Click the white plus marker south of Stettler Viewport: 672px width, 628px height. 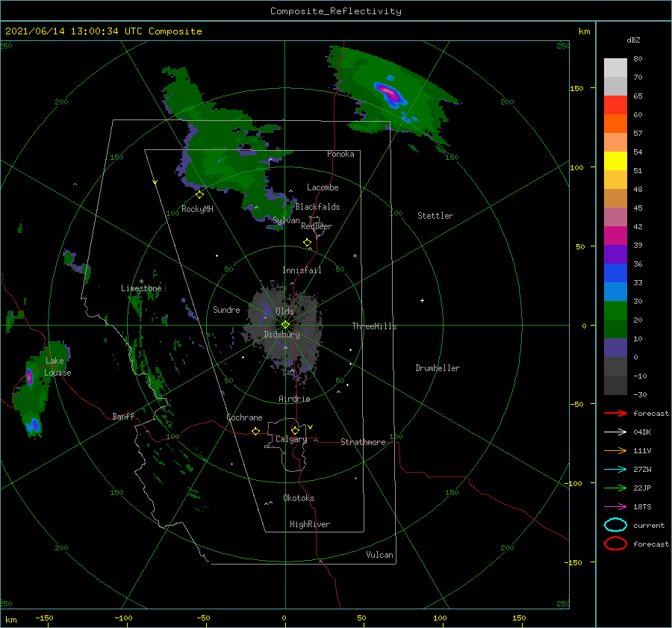(422, 300)
